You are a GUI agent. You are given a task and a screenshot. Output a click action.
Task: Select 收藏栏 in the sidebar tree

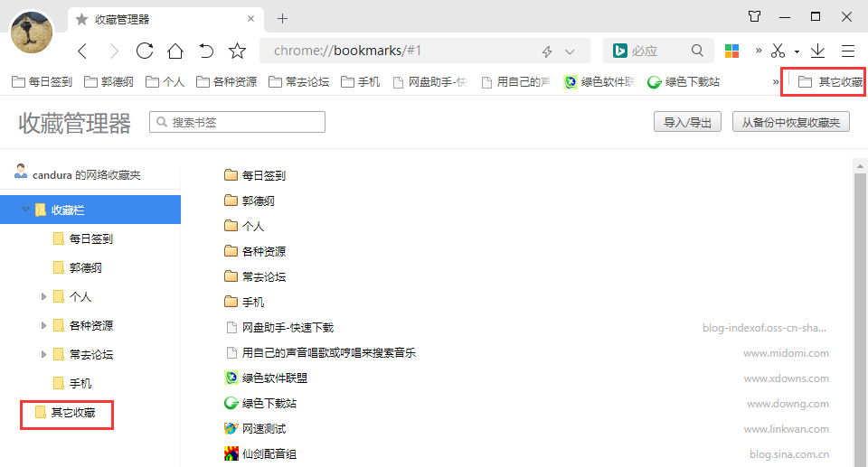click(90, 210)
